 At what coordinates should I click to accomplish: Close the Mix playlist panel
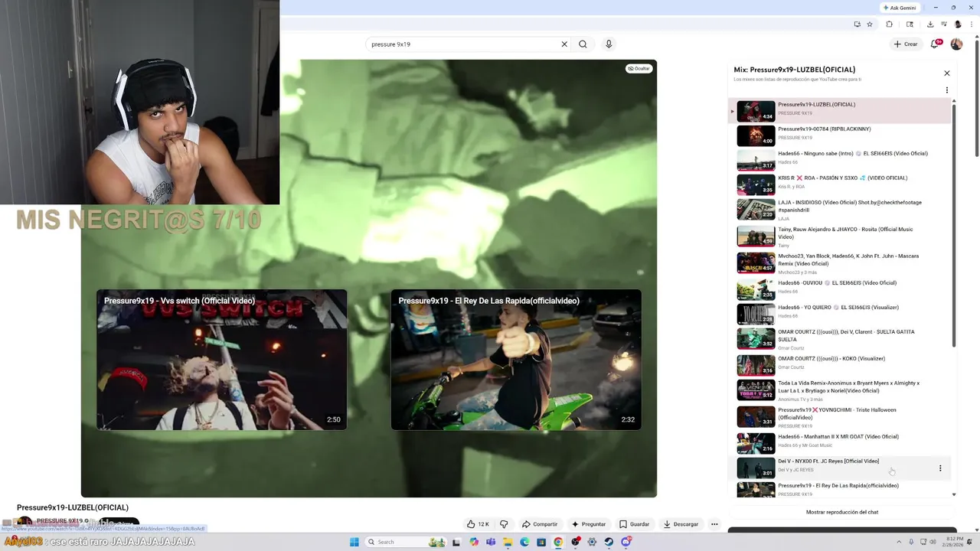946,73
